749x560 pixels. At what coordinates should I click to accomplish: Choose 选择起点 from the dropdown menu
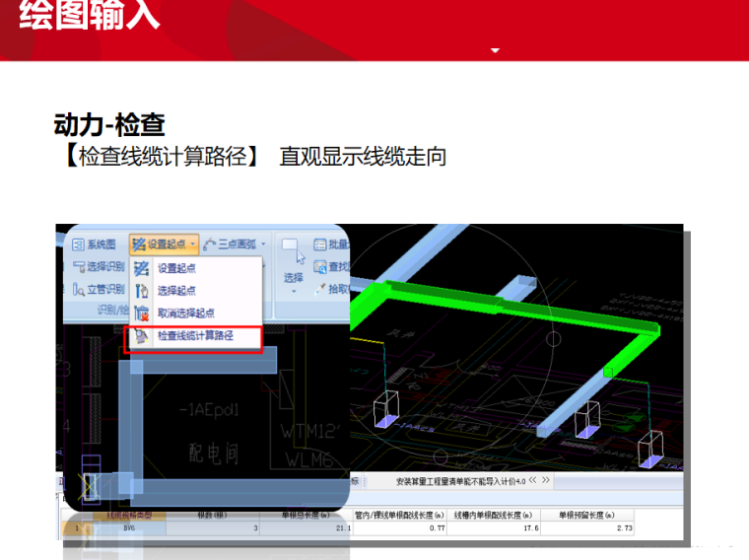coord(177,291)
